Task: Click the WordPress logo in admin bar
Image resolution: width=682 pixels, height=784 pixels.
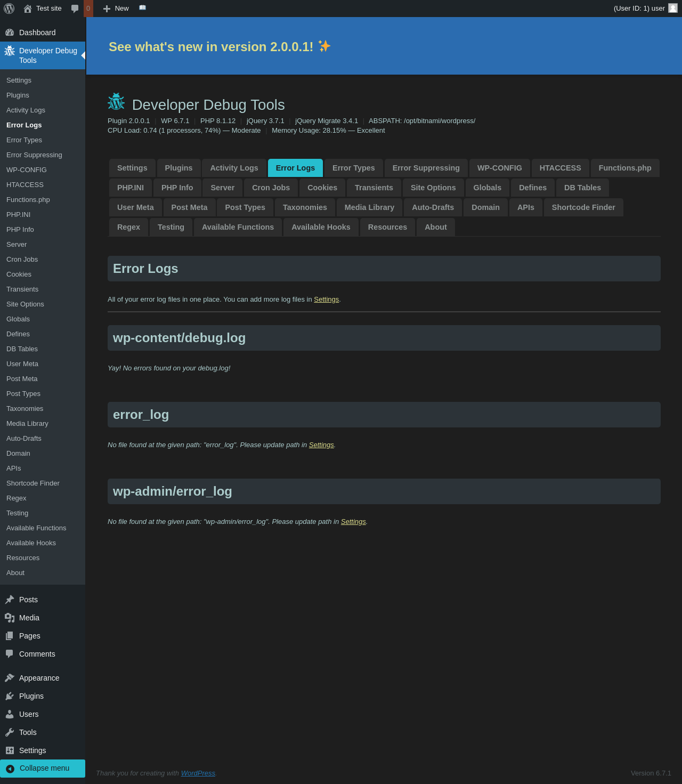Action: click(x=9, y=9)
